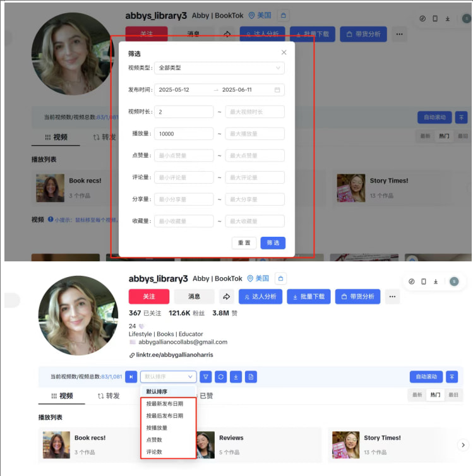The height and width of the screenshot is (476, 473).
Task: Select 最旧 in the lower sort toggle
Action: (453, 395)
